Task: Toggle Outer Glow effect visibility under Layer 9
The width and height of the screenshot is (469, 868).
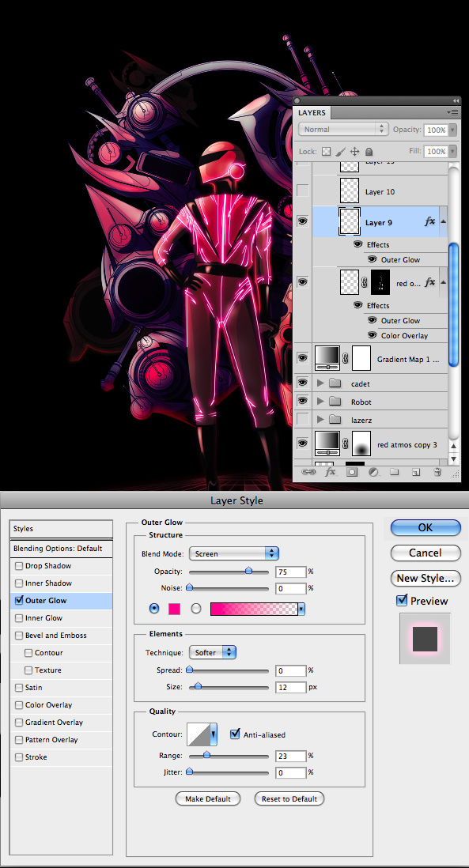Action: click(x=372, y=259)
